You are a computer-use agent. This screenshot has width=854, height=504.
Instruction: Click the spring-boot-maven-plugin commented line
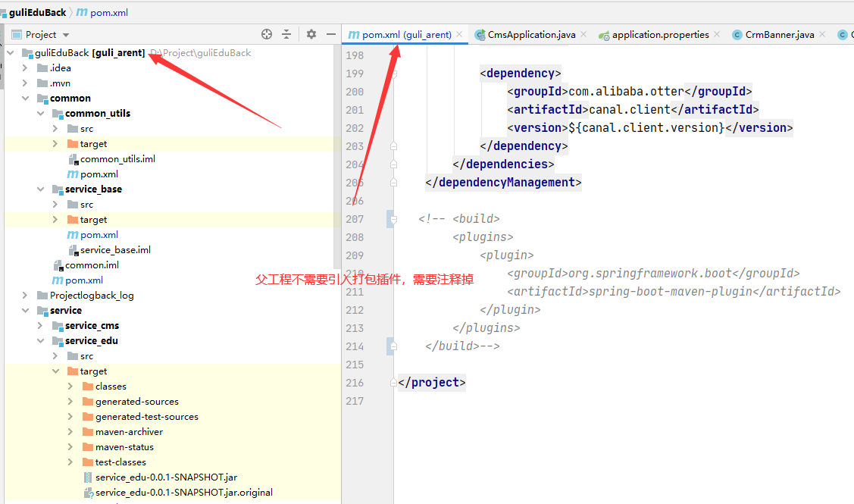click(x=674, y=292)
